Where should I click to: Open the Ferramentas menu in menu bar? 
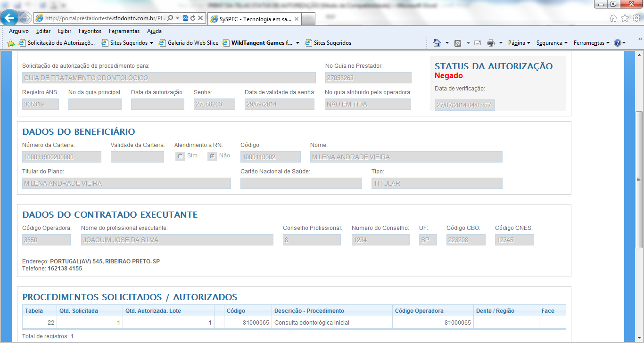[x=124, y=31]
